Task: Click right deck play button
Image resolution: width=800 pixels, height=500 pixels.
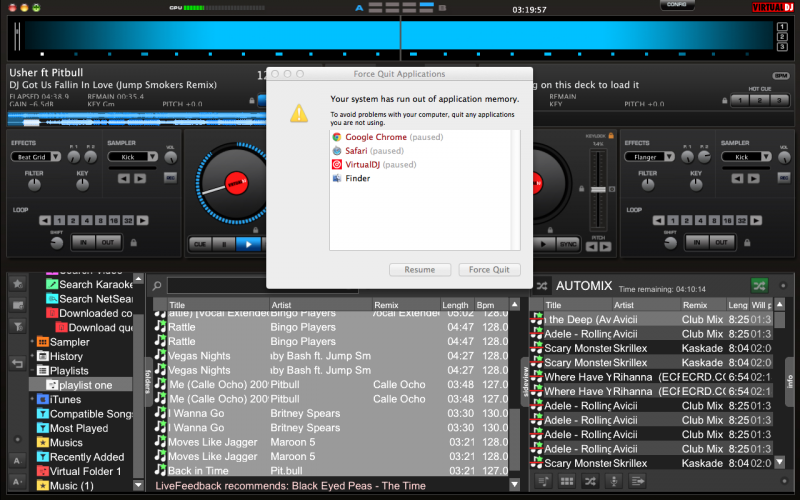Action: pos(544,244)
